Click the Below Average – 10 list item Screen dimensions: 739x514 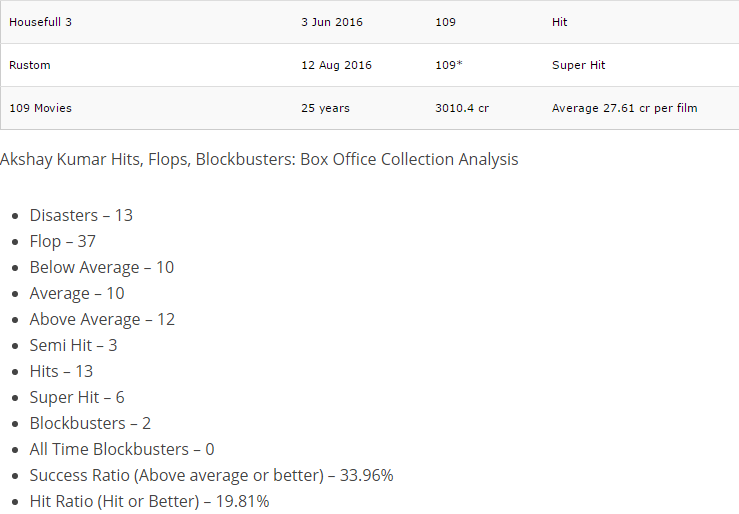(x=102, y=267)
